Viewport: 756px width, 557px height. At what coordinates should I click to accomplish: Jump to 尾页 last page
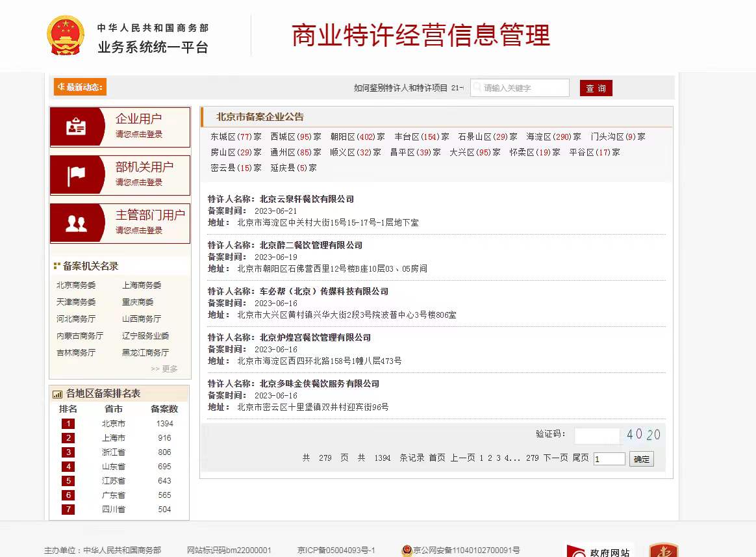click(581, 458)
